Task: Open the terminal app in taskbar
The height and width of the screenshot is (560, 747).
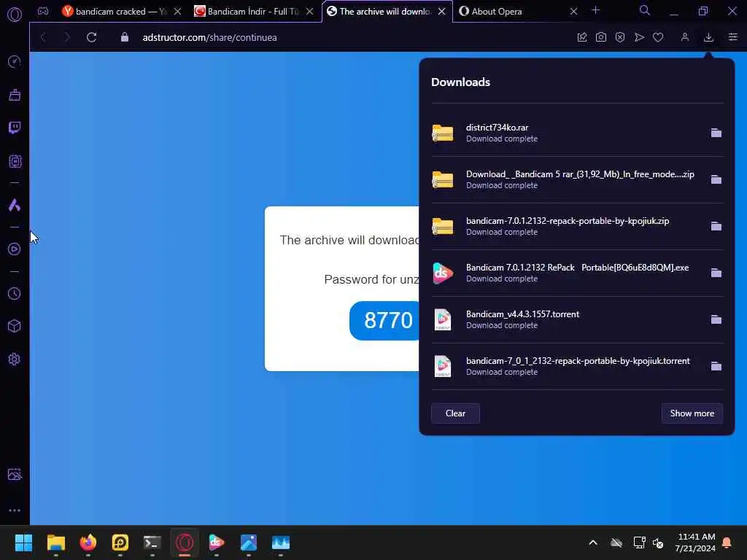Action: pyautogui.click(x=152, y=542)
